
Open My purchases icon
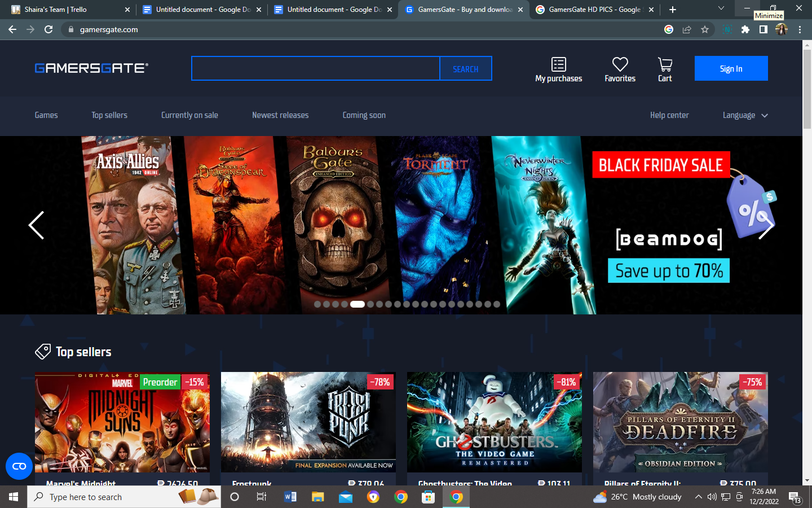click(x=558, y=69)
